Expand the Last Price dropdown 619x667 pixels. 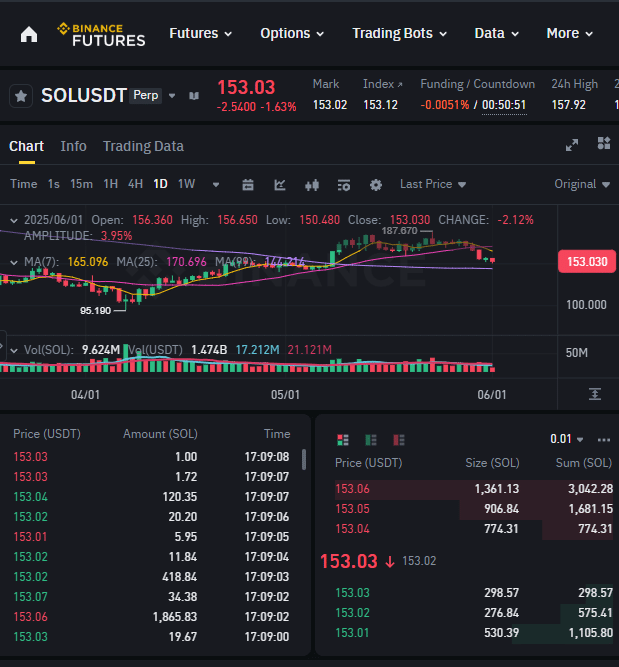(433, 184)
